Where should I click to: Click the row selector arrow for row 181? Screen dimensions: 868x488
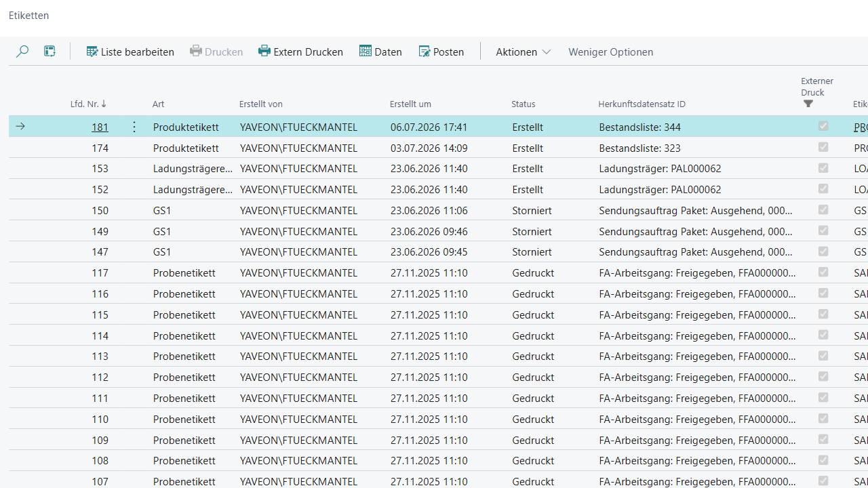coord(20,127)
